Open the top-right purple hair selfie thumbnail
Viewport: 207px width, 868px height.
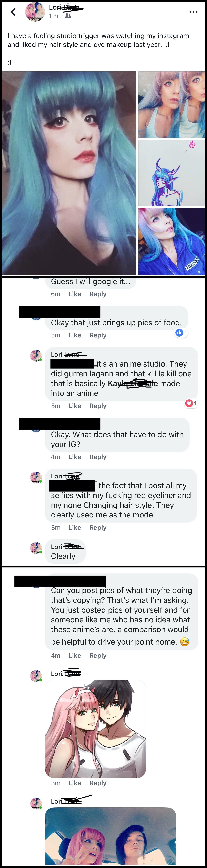tap(172, 105)
